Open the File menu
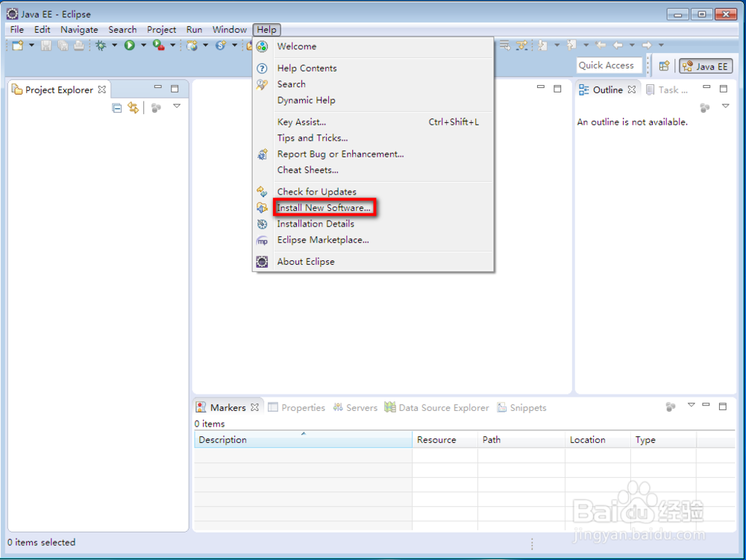Screen dimensions: 746x560 click(17, 30)
